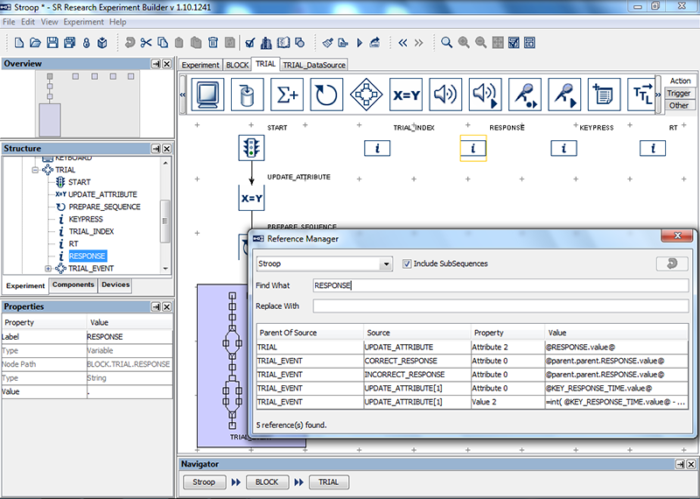
Task: Expand the TRIAL_EVENT tree node
Action: (48, 268)
